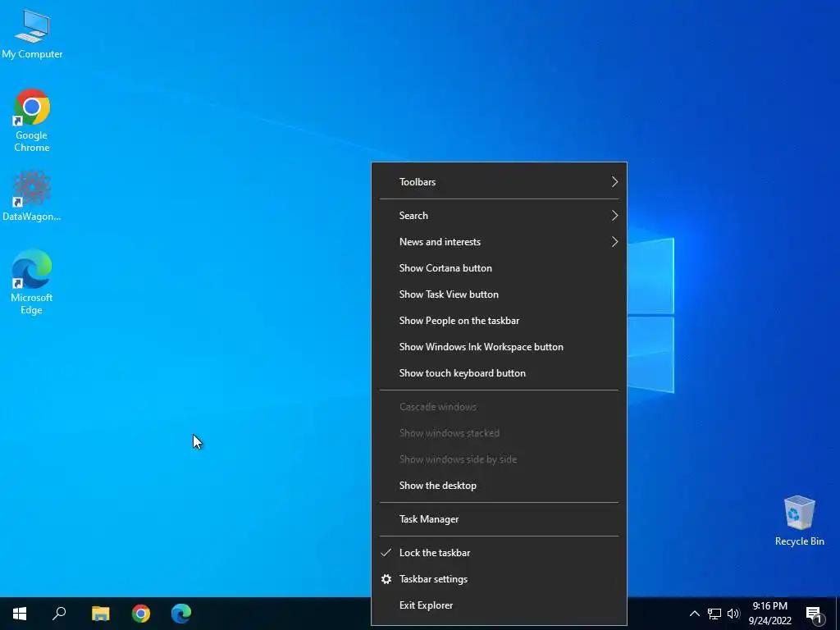Launch Chrome from the taskbar
840x630 pixels.
coord(141,614)
